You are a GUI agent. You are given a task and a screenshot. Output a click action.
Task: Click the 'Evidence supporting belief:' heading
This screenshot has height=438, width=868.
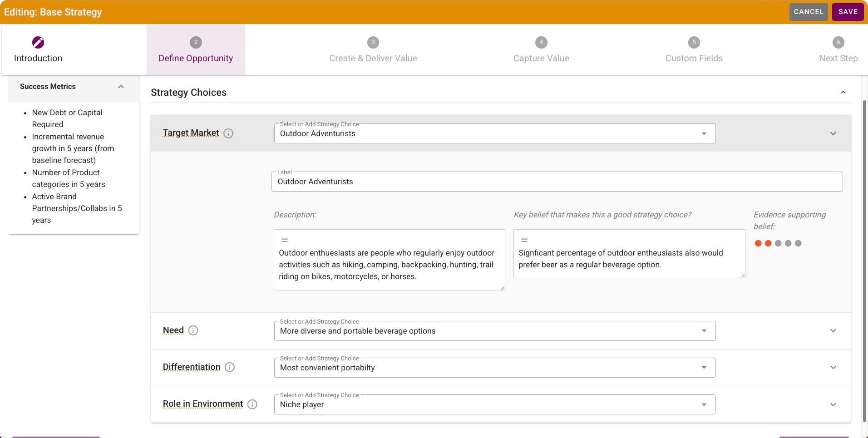(789, 221)
